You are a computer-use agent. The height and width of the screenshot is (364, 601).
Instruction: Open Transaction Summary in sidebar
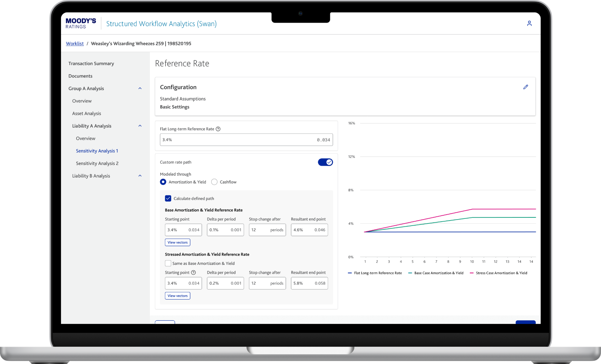click(x=91, y=64)
